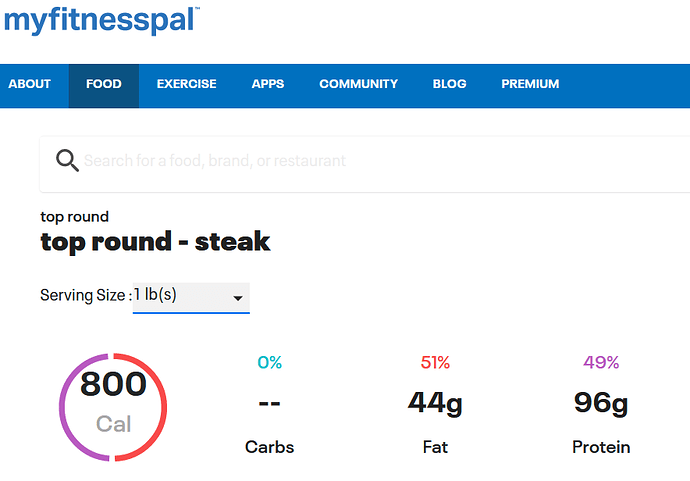Open the ABOUT menu item
Image resolution: width=690 pixels, height=481 pixels.
[x=29, y=84]
